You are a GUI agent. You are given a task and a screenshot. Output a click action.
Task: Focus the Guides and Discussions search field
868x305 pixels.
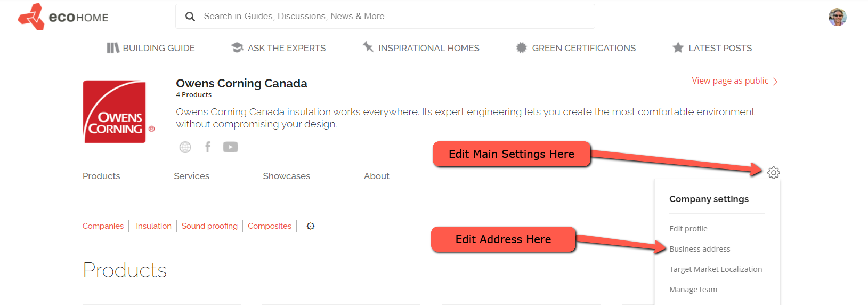pyautogui.click(x=394, y=17)
